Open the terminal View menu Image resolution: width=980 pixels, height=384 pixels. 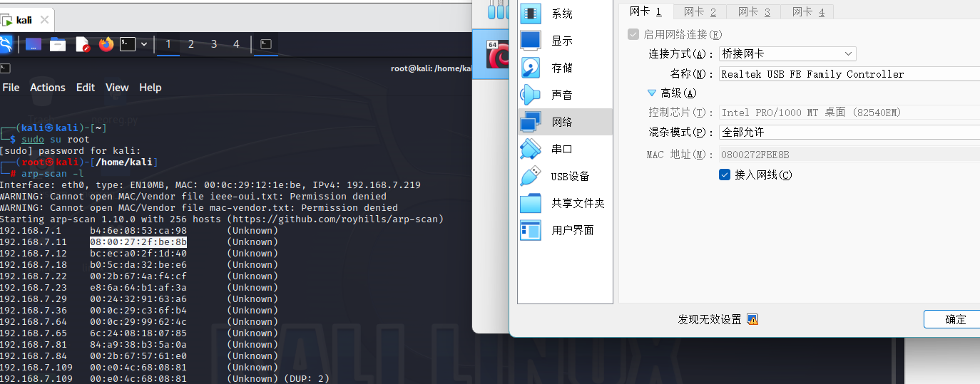(x=117, y=88)
